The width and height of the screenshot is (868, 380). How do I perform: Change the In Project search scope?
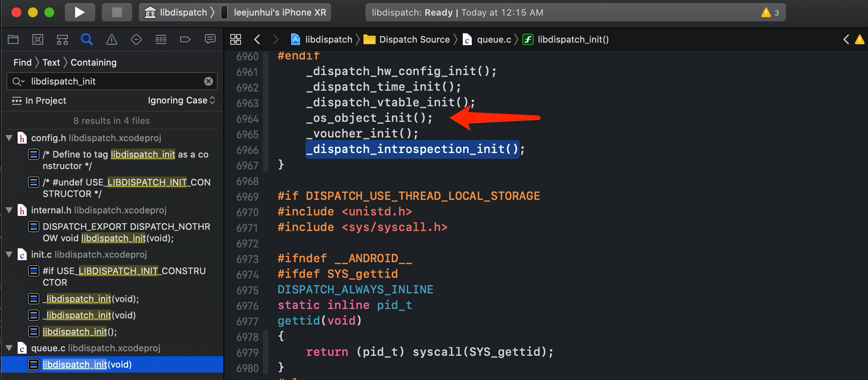39,101
